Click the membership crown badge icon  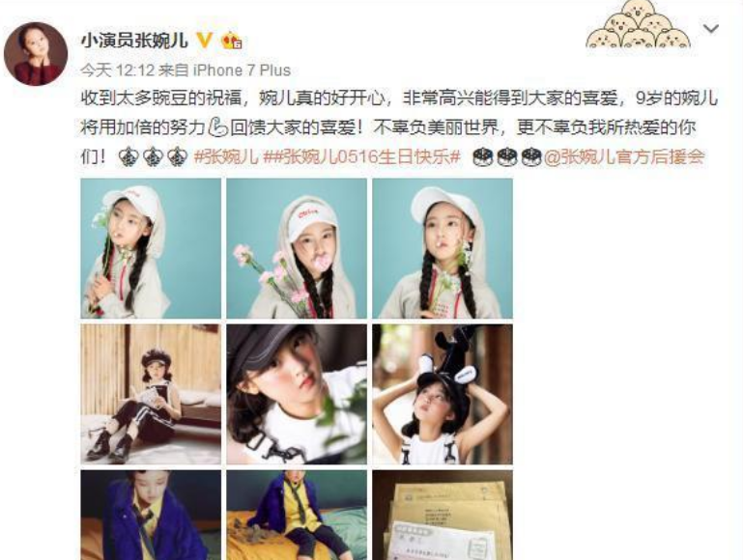coord(231,41)
